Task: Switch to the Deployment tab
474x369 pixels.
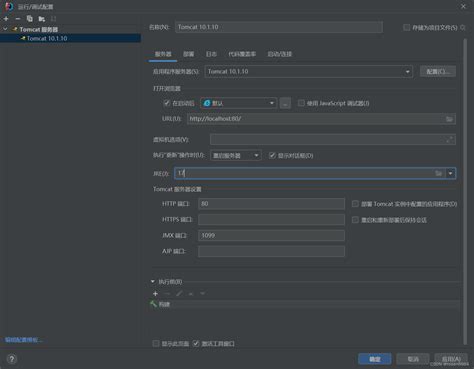Action: coord(189,54)
